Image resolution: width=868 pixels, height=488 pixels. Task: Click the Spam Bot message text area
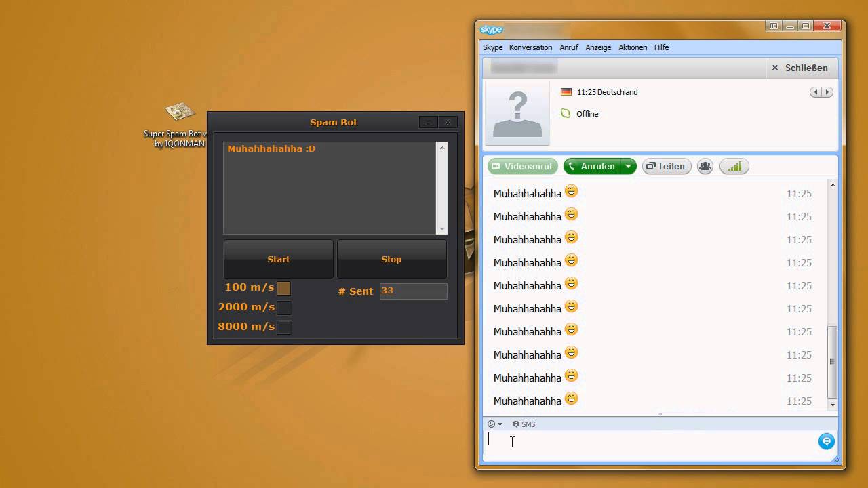[x=330, y=188]
